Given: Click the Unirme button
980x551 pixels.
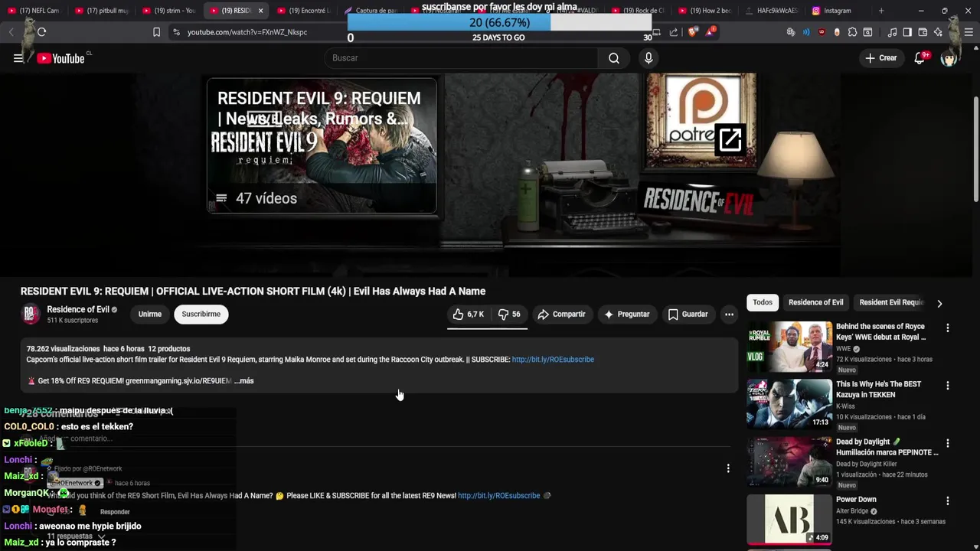Looking at the screenshot, I should coord(150,315).
